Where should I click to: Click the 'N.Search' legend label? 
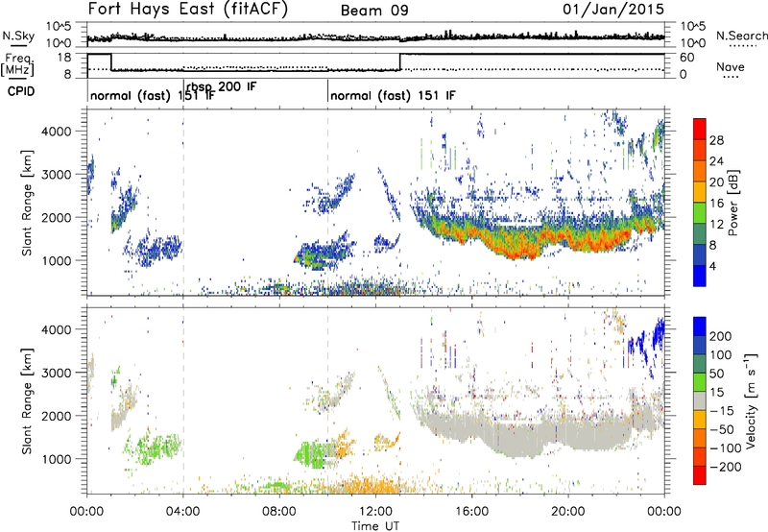click(741, 36)
